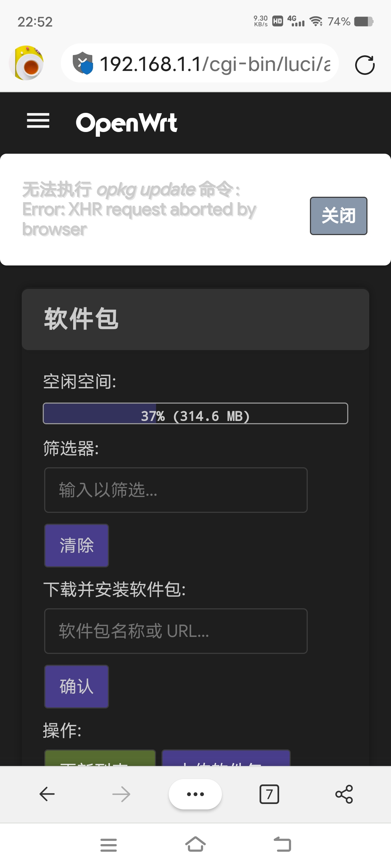Screen dimensions: 391x868
Task: Tap the Android system back button
Action: (x=282, y=845)
